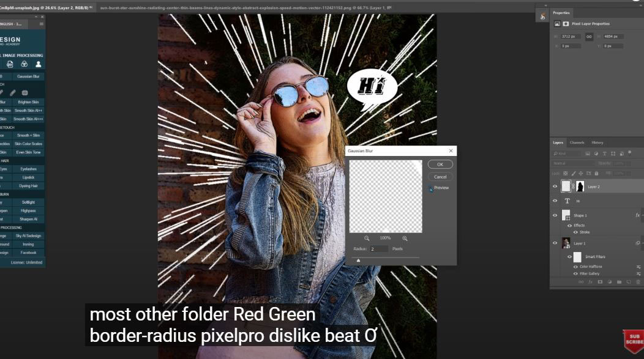Image resolution: width=644 pixels, height=359 pixels.
Task: Open the Normal blend mode dropdown
Action: [574, 163]
